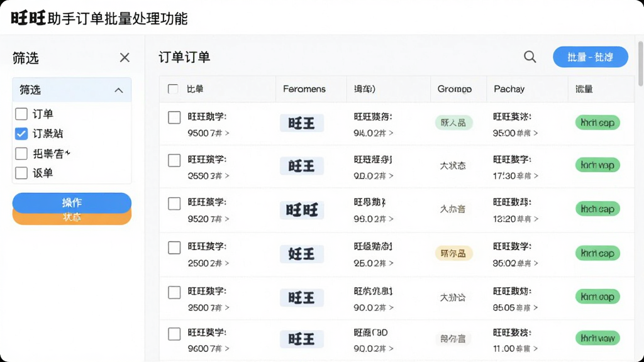This screenshot has height=362, width=644.
Task: Click the logo badge in row 9600 7
Action: (x=301, y=339)
